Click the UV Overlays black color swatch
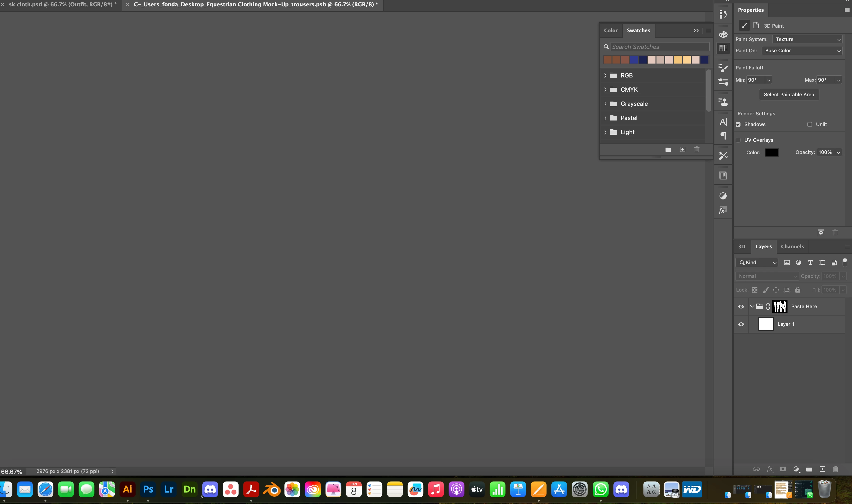Image resolution: width=852 pixels, height=504 pixels. click(x=772, y=153)
